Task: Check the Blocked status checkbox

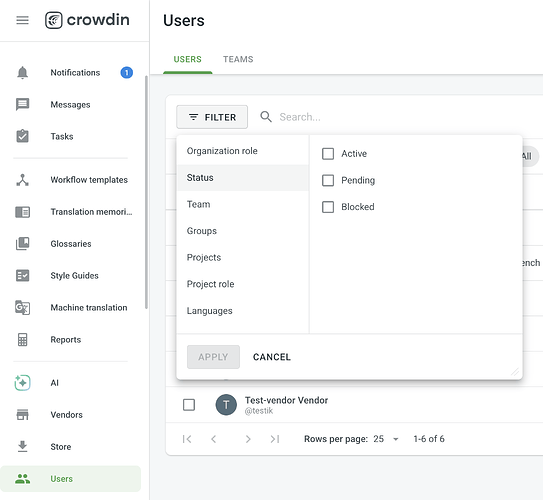Action: click(328, 207)
